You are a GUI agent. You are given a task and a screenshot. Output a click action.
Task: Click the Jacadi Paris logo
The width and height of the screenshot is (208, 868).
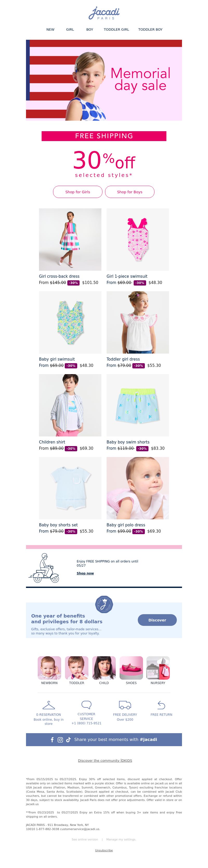pos(104,13)
